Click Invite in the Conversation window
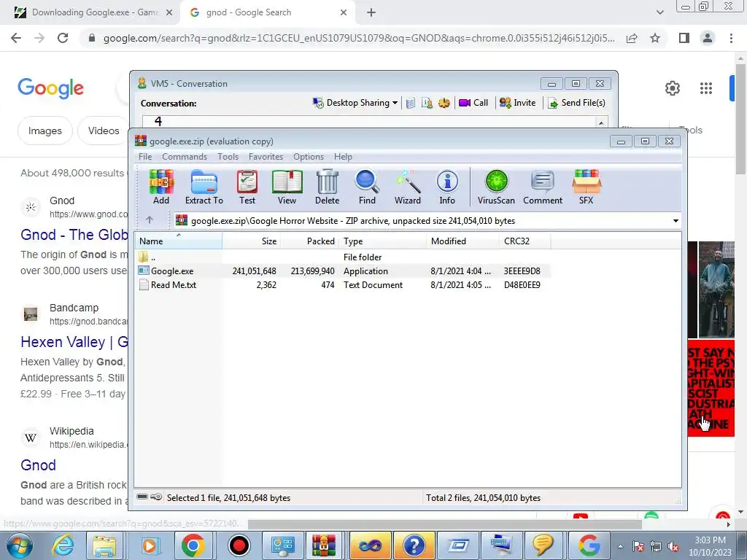Viewport: 747px width, 560px height. coord(517,103)
